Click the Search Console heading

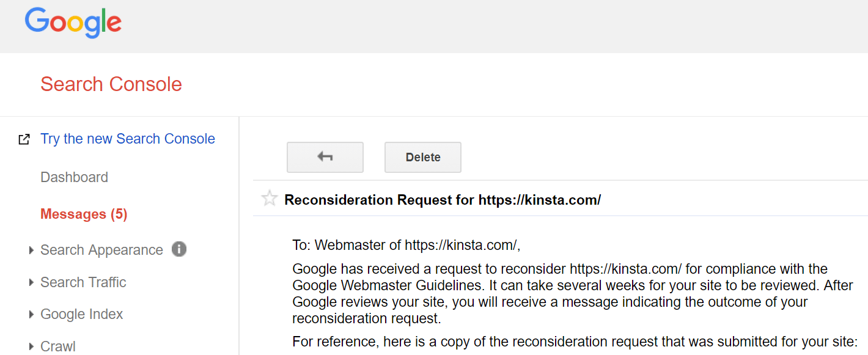[x=111, y=84]
